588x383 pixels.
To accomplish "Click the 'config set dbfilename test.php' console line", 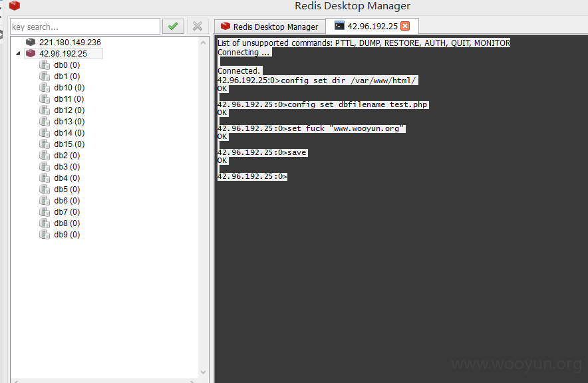I will [x=323, y=104].
